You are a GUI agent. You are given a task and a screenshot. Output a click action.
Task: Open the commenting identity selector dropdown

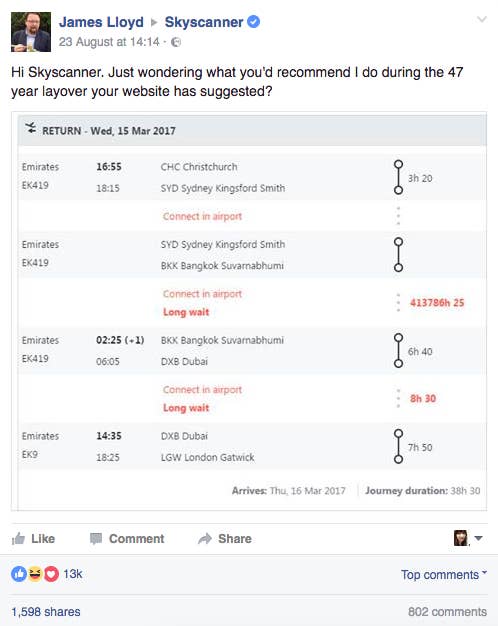point(468,538)
